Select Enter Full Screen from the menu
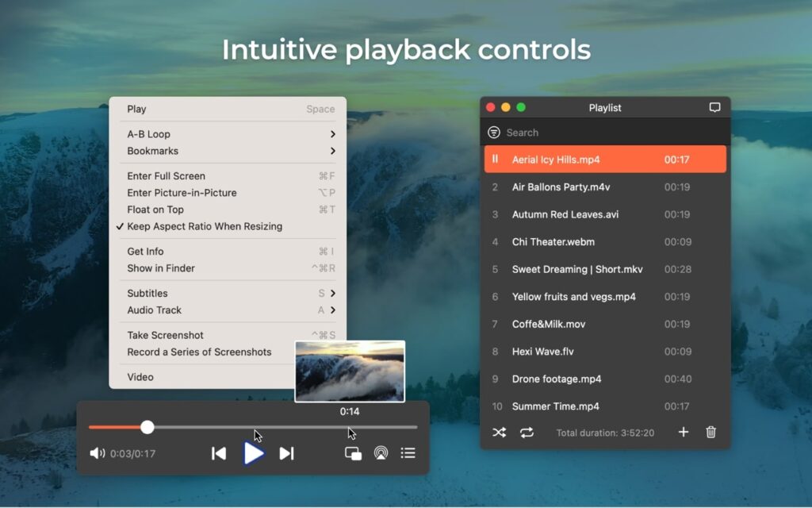 pyautogui.click(x=165, y=175)
